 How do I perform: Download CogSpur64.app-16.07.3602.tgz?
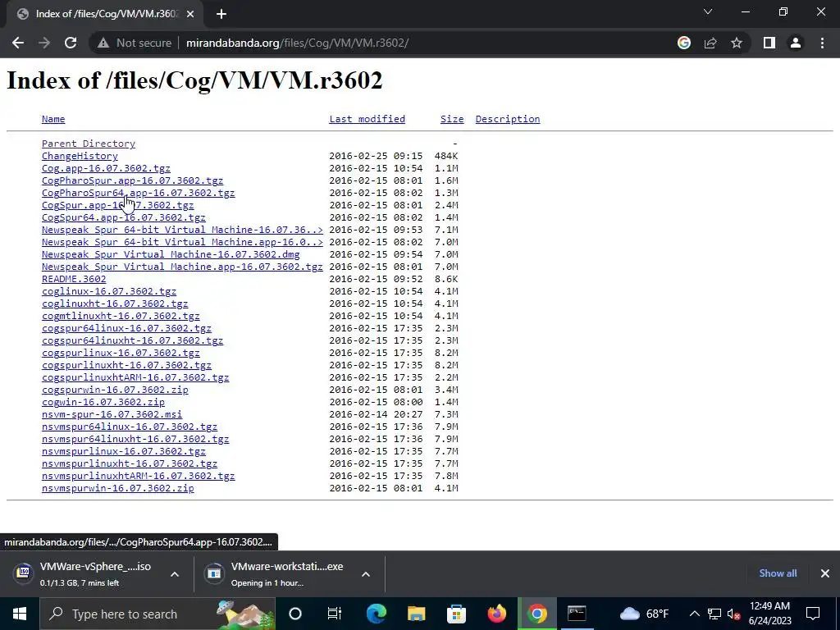124,217
